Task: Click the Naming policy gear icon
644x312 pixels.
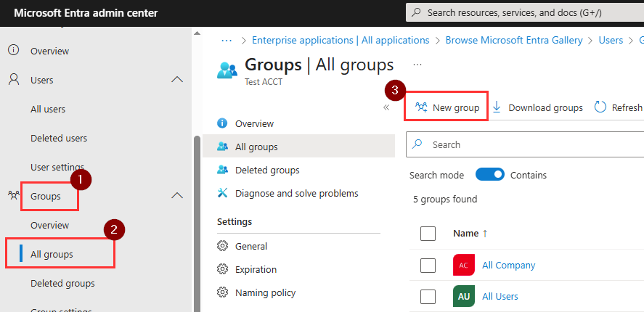Action: [x=222, y=292]
